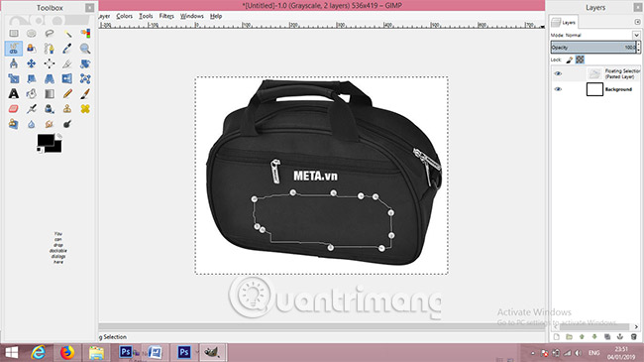This screenshot has width=644, height=362.
Task: Hide the Floating Selection layer
Action: click(558, 73)
